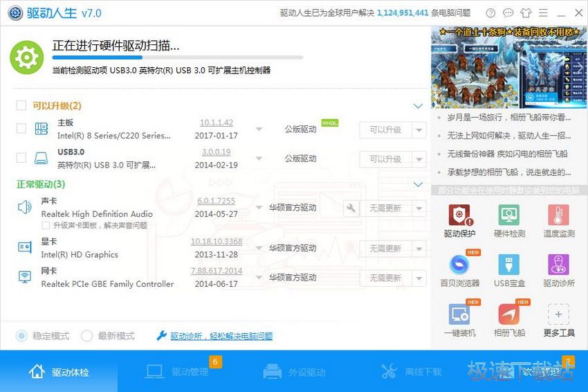Click the Realtek PCIe GBE Family Controller entry

pyautogui.click(x=107, y=284)
